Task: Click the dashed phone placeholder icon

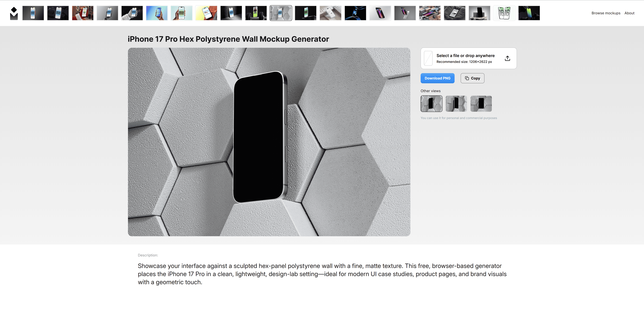Action: [x=428, y=58]
